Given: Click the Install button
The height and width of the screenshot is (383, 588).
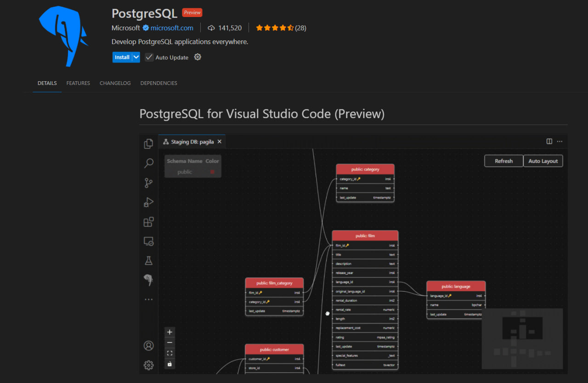Looking at the screenshot, I should coord(122,57).
